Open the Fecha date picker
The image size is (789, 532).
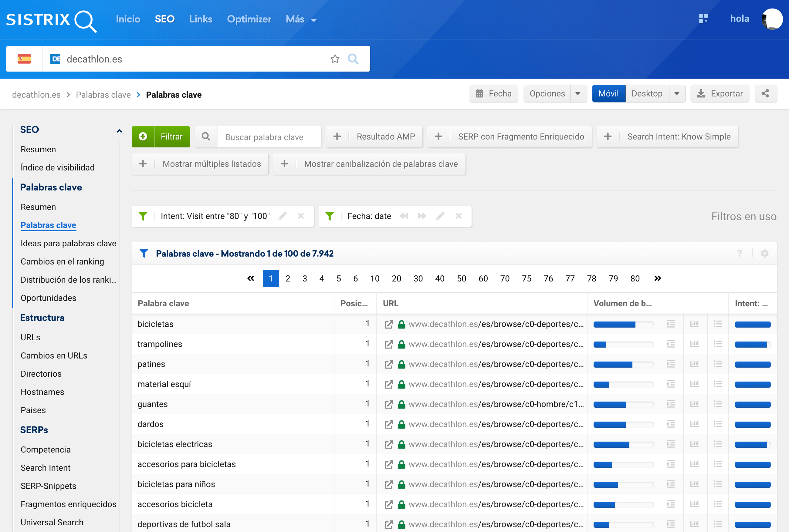(493, 94)
